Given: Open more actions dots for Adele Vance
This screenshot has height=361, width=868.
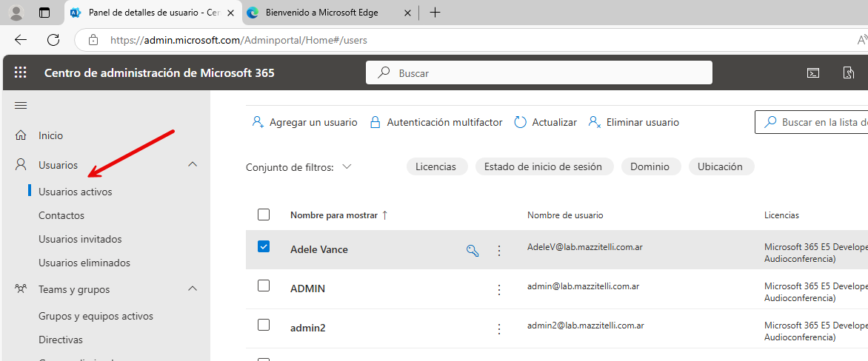Looking at the screenshot, I should coord(498,251).
